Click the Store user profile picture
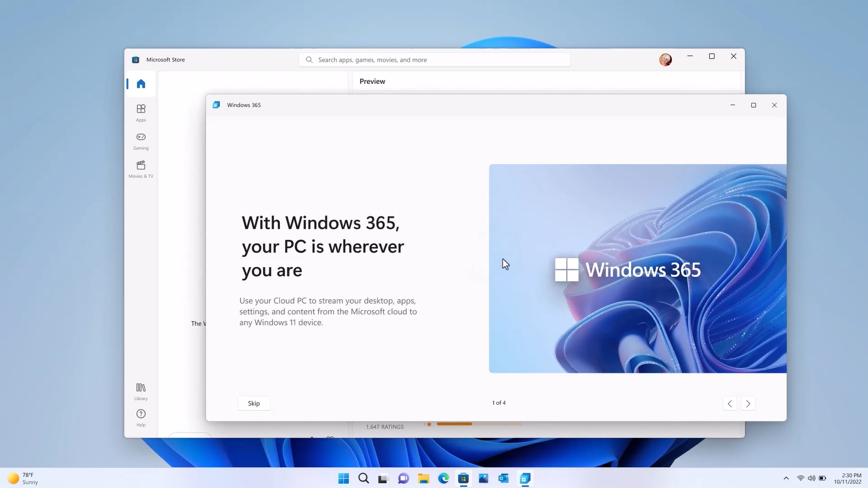The width and height of the screenshot is (868, 488). click(x=665, y=60)
